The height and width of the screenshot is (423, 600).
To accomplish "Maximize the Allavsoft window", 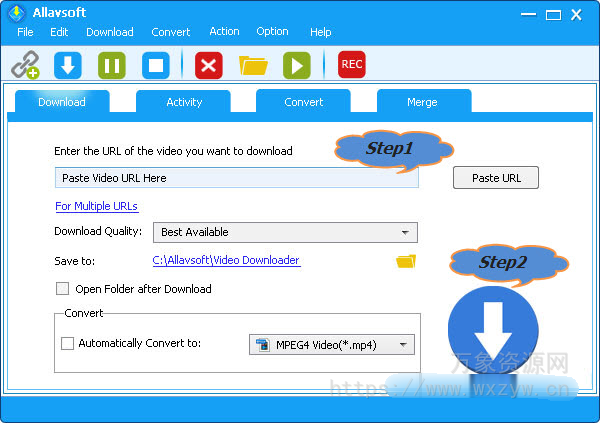I will (x=553, y=15).
